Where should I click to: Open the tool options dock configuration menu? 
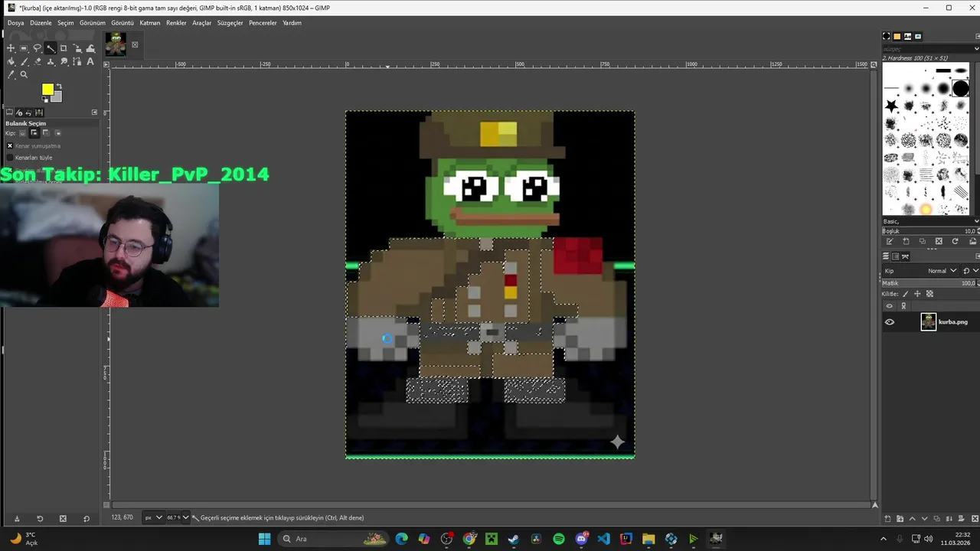[x=94, y=112]
